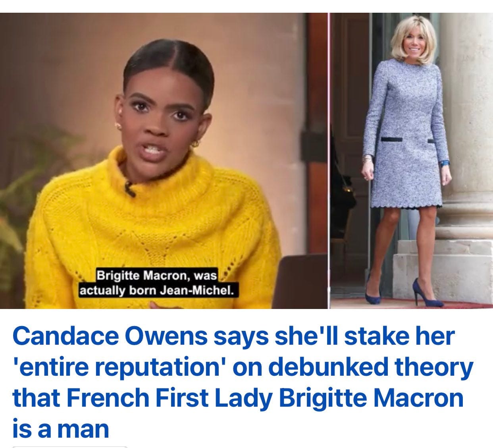
Task: Open the left video still thumbnail
Action: point(164,160)
